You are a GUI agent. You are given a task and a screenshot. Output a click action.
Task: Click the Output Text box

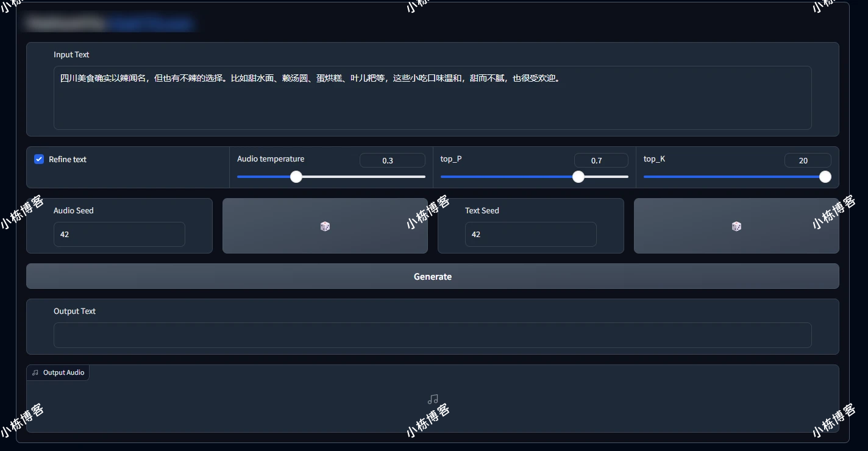pyautogui.click(x=432, y=335)
